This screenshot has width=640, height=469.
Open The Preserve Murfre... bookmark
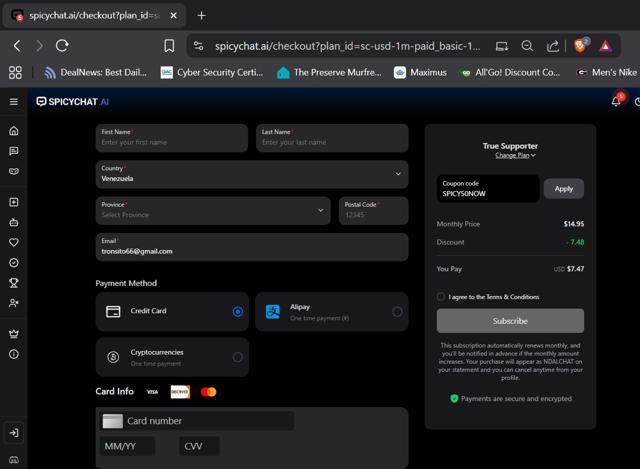click(x=329, y=73)
